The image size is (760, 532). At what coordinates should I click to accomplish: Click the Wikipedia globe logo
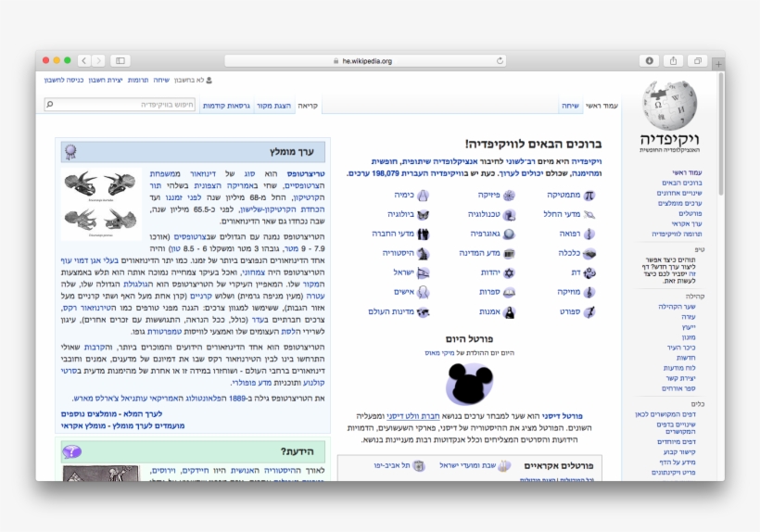(669, 105)
